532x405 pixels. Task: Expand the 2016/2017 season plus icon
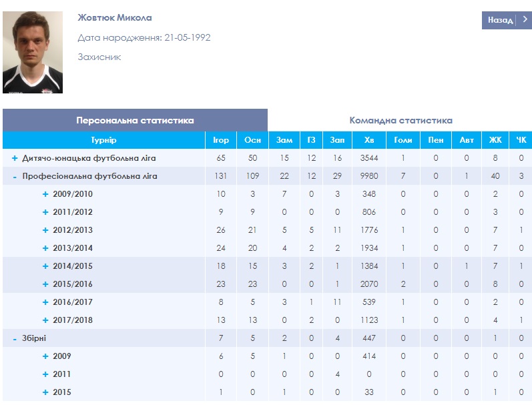pos(45,302)
